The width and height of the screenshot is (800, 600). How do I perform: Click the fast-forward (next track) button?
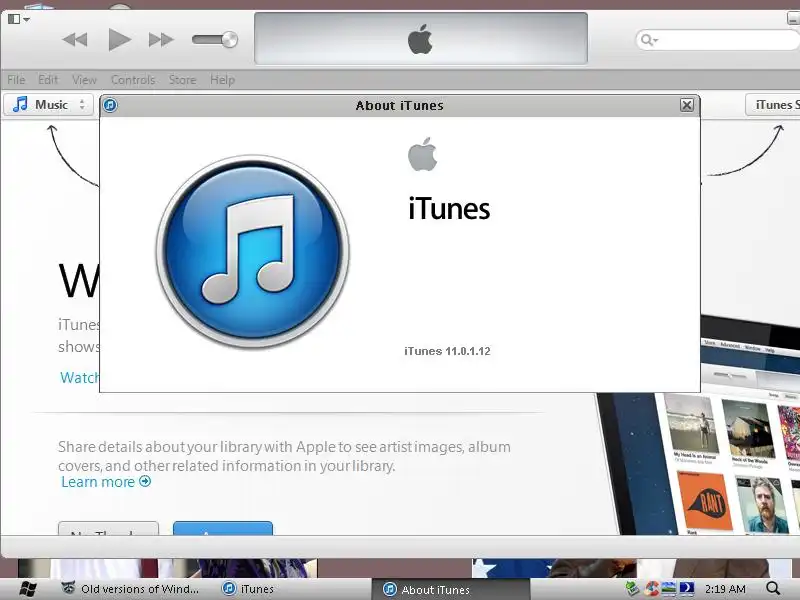tap(161, 40)
